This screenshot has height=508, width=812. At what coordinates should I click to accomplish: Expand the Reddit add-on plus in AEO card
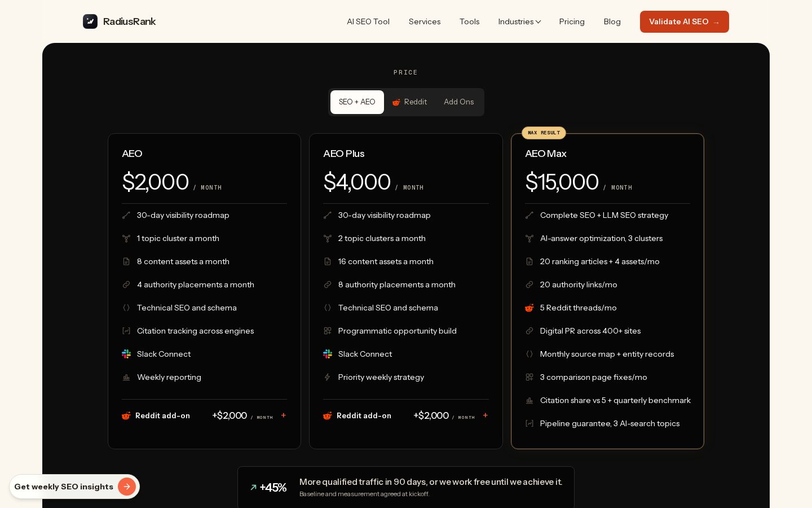(284, 415)
